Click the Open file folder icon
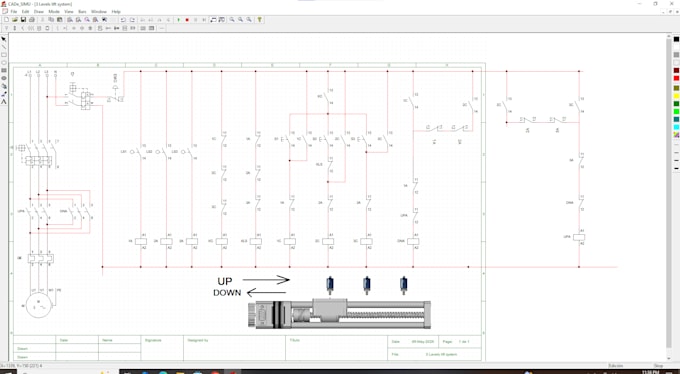This screenshot has width=680, height=374. point(15,20)
